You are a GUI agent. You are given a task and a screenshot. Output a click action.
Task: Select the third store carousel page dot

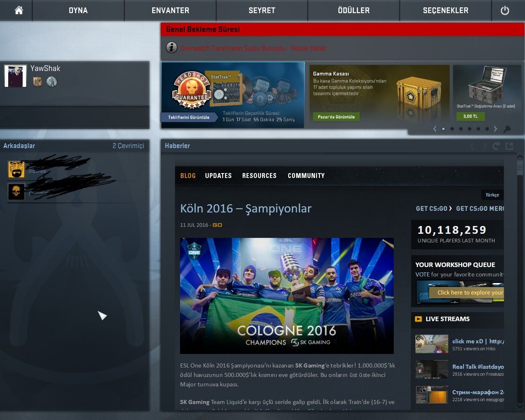coord(461,129)
